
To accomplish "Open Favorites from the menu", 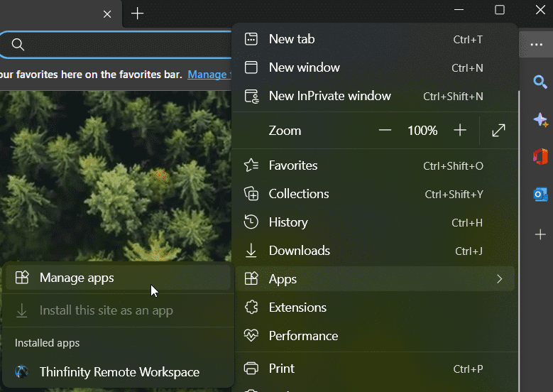I will click(376, 165).
